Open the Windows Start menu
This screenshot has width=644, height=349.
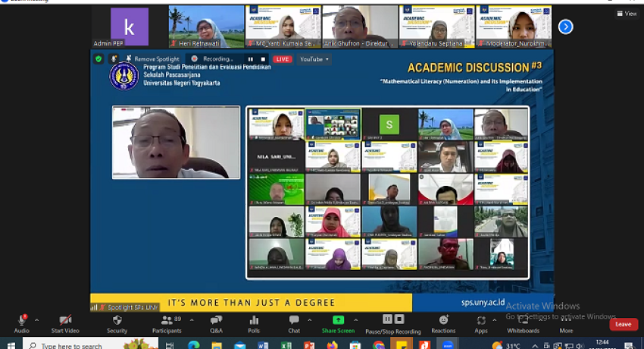coord(11,345)
